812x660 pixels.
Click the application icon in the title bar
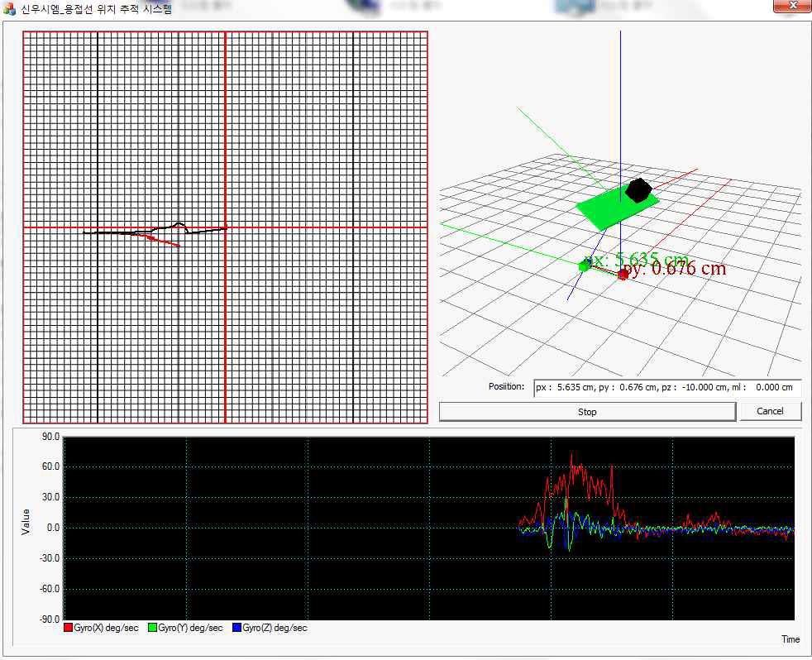pyautogui.click(x=10, y=8)
